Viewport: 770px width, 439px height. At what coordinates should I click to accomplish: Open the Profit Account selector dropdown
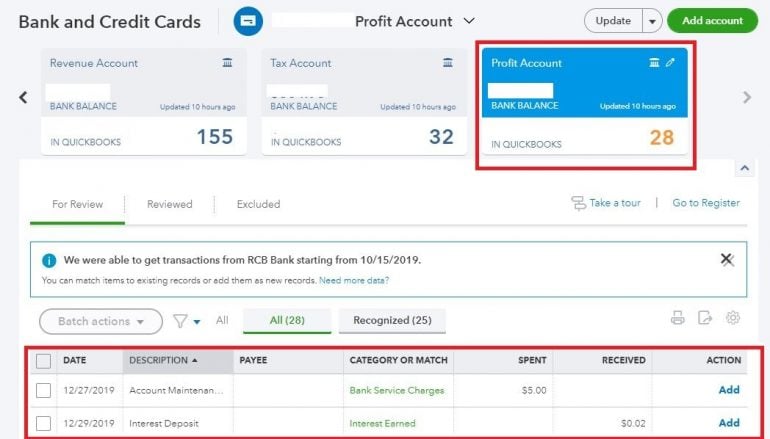click(469, 21)
